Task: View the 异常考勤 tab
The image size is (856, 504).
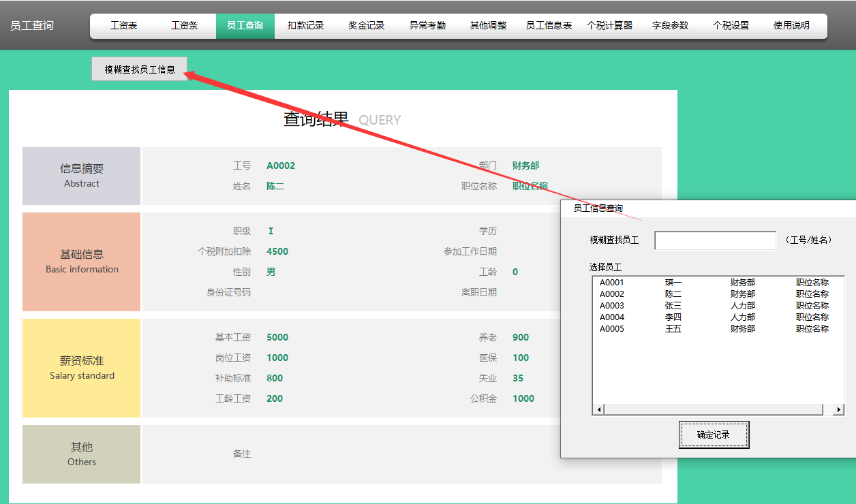Action: 427,25
